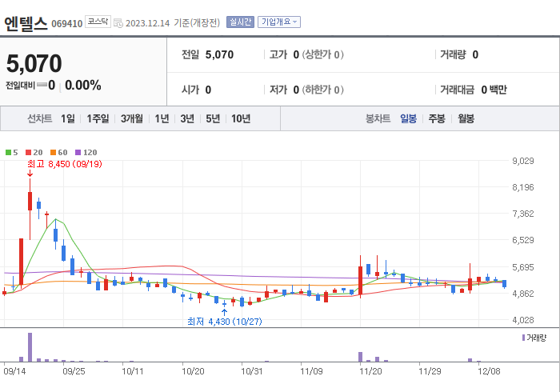Click the 실시간 real-time button

point(240,22)
